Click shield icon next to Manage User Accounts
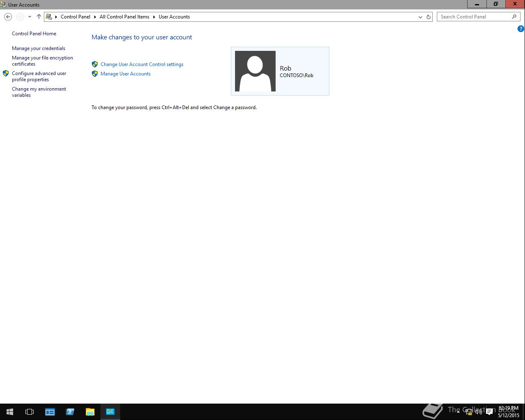Image resolution: width=525 pixels, height=420 pixels. pyautogui.click(x=95, y=74)
